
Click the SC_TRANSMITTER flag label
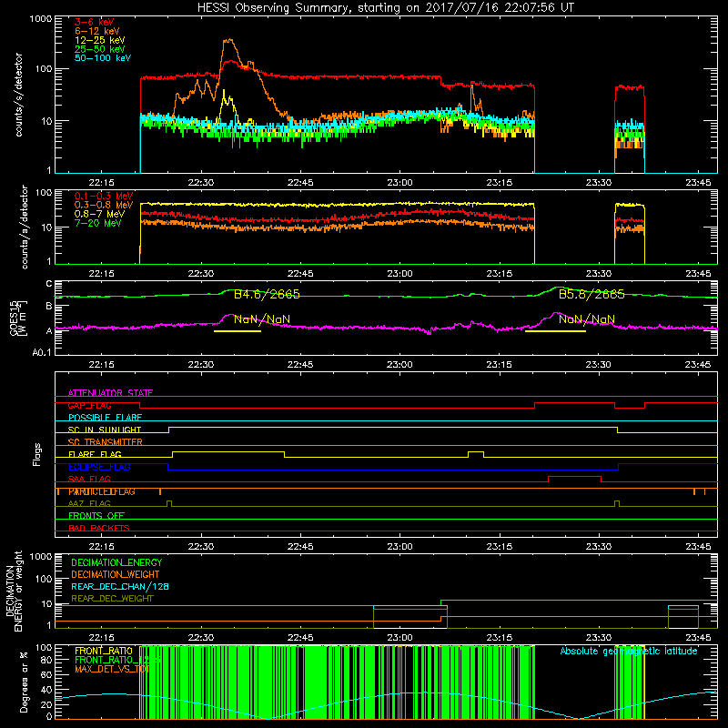point(106,442)
